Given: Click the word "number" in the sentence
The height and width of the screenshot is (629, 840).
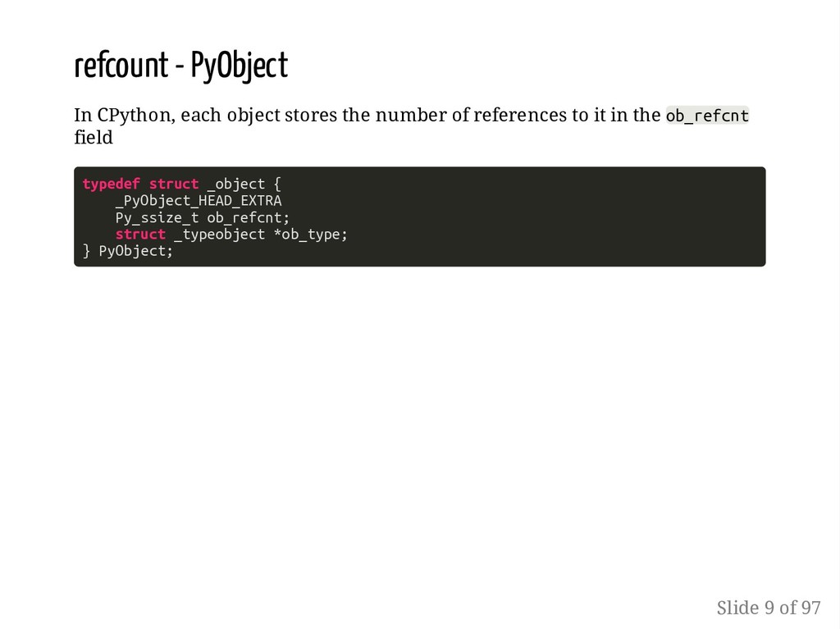Looking at the screenshot, I should tap(411, 115).
